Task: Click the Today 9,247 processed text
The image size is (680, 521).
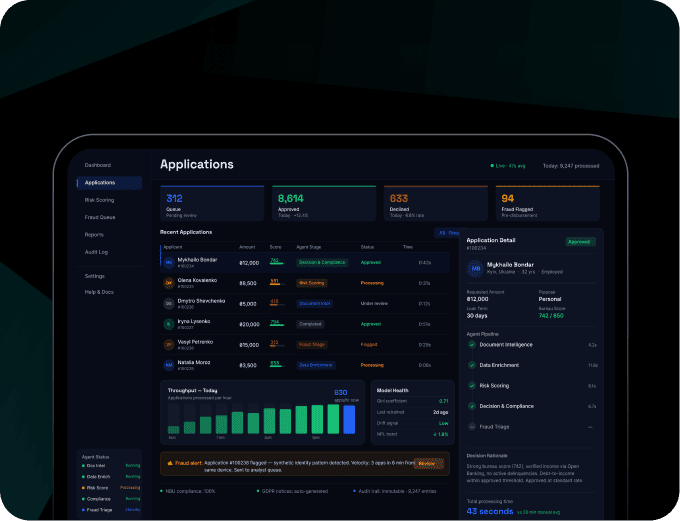Action: (x=571, y=166)
